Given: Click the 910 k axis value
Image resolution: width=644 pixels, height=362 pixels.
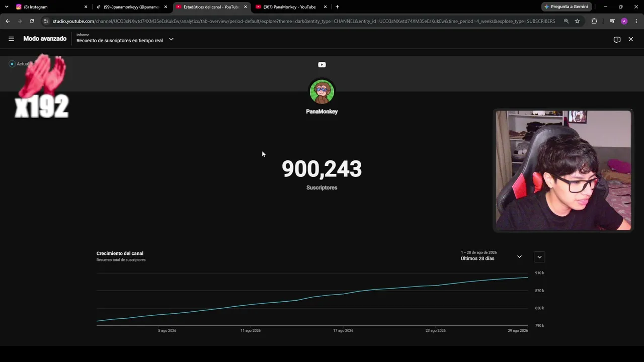Looking at the screenshot, I should pos(540,273).
